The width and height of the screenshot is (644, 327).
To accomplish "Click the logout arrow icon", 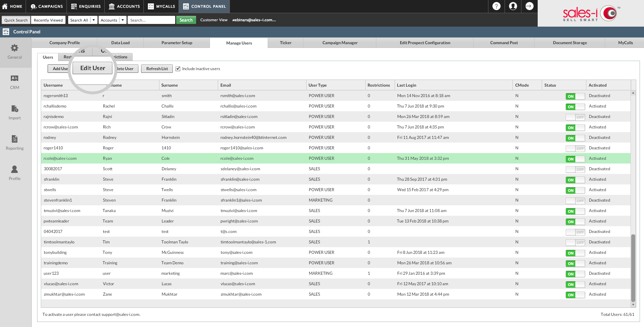I will pyautogui.click(x=530, y=6).
